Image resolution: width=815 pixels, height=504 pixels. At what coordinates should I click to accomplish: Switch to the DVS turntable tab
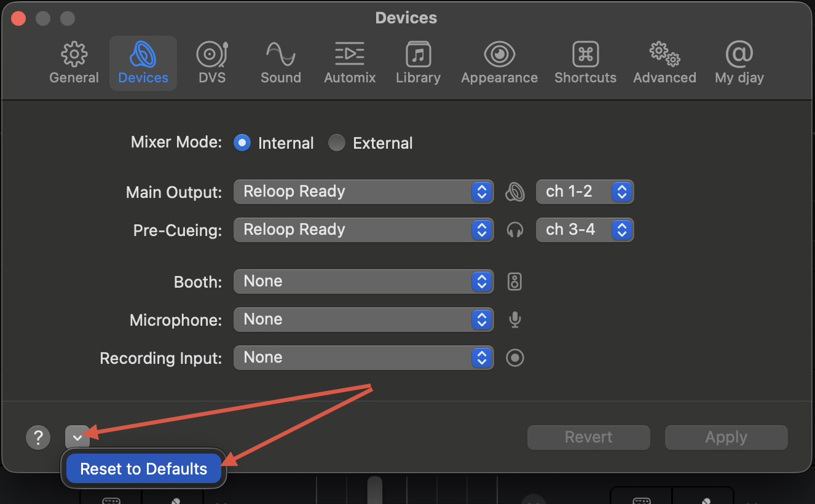pos(212,63)
